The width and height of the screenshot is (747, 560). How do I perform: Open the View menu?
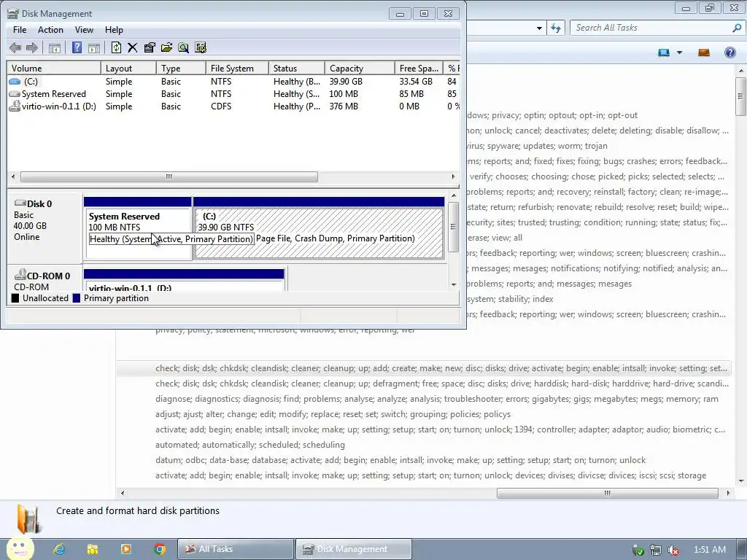(x=84, y=29)
